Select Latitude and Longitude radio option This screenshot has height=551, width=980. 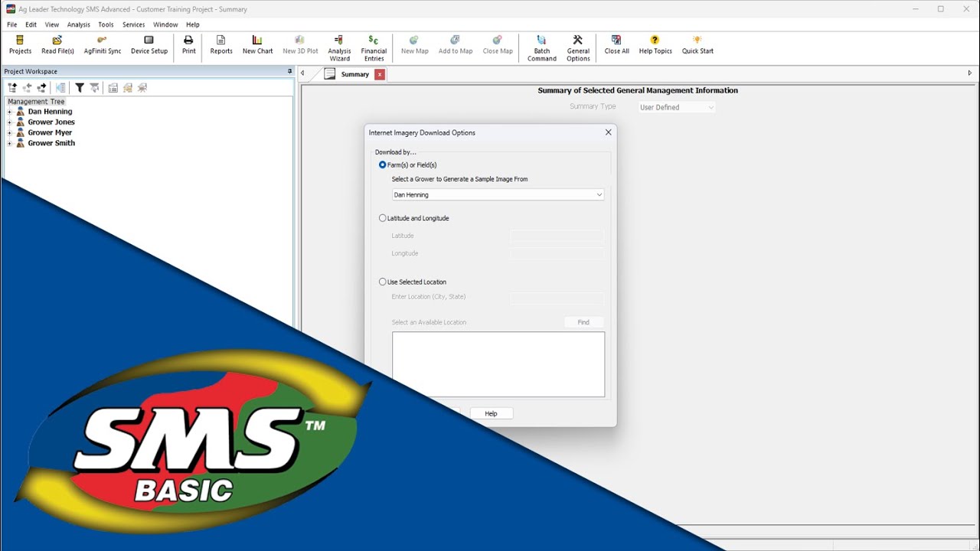point(383,218)
